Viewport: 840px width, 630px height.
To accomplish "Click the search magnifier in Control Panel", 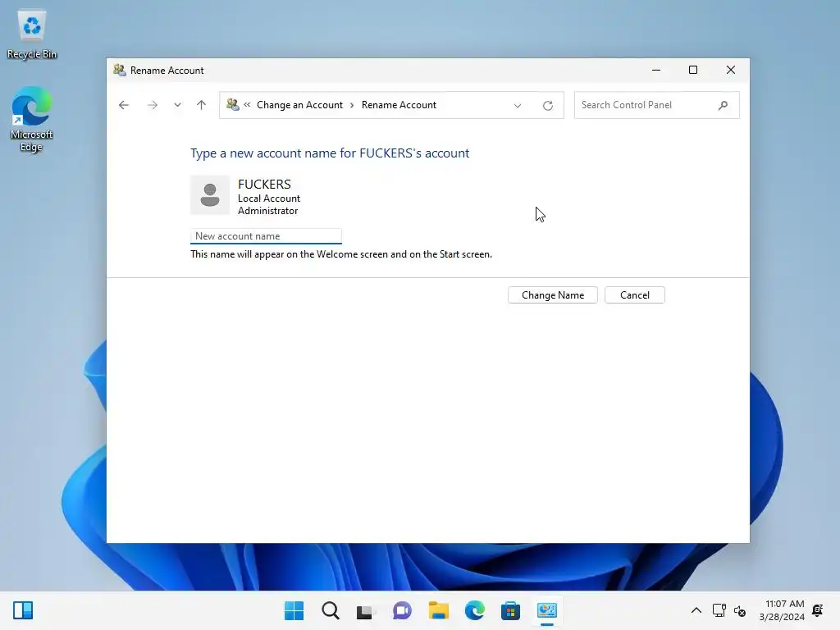I will 724,105.
